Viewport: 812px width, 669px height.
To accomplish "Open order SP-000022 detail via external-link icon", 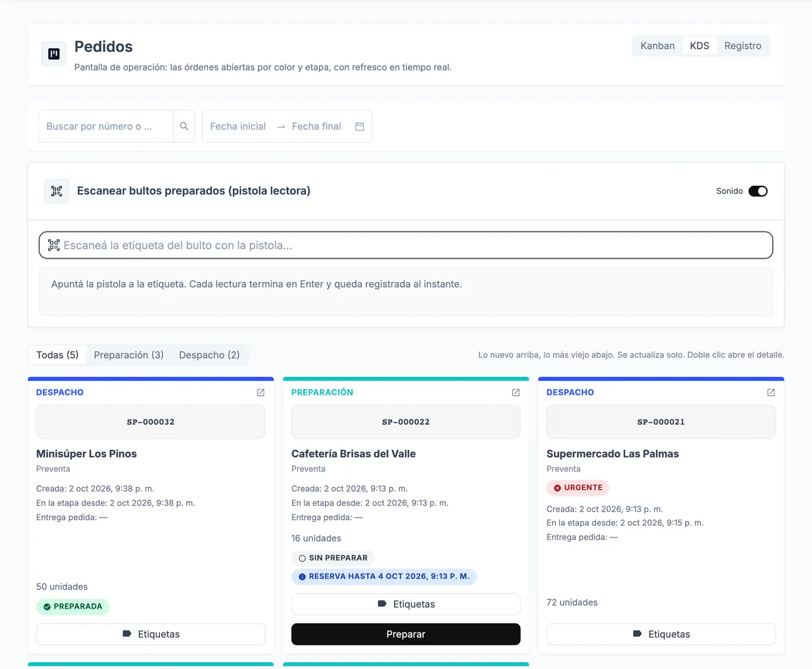I will (x=515, y=393).
